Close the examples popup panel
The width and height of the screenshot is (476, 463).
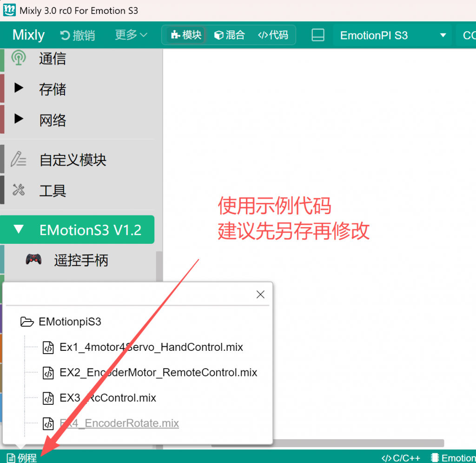point(260,294)
